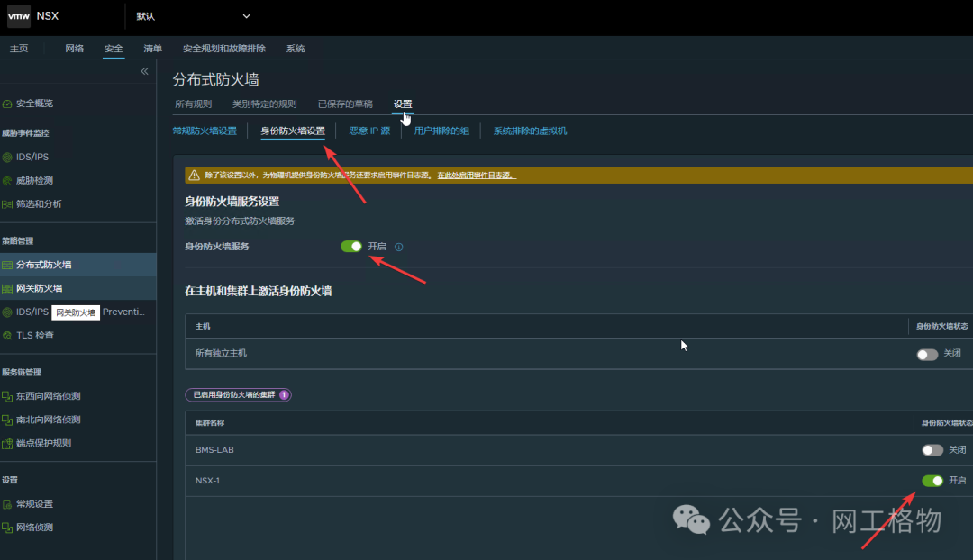
Task: Click the warning triangle icon in banner
Action: (195, 175)
